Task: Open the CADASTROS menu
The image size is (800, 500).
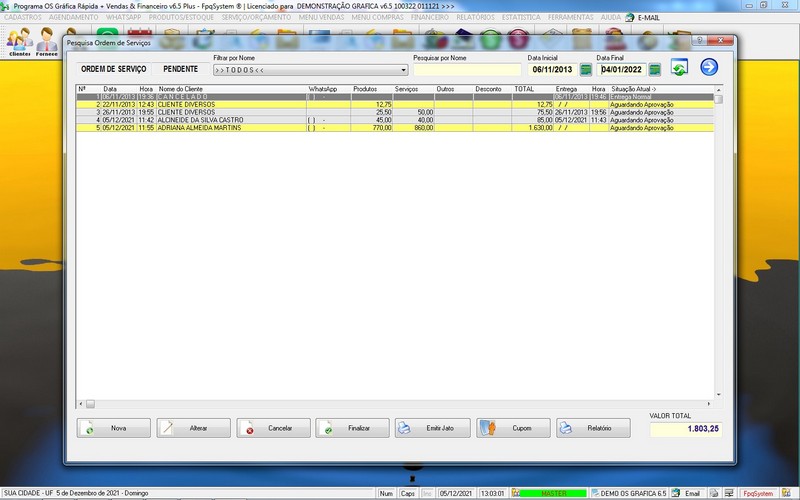Action: tap(23, 17)
